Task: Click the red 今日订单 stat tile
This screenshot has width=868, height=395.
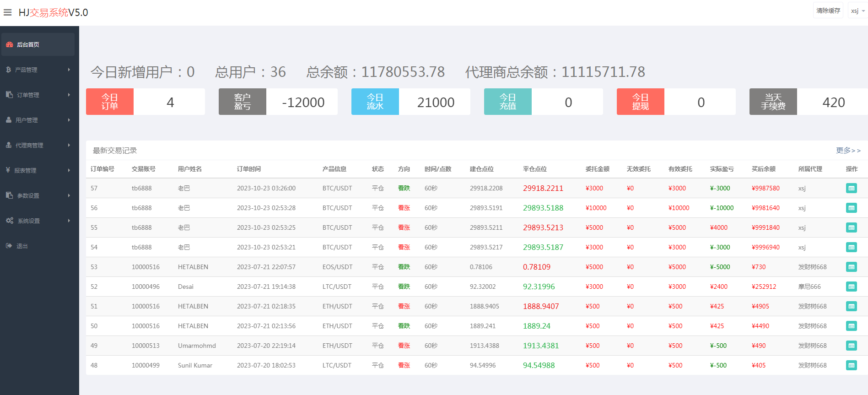Action: (x=110, y=102)
